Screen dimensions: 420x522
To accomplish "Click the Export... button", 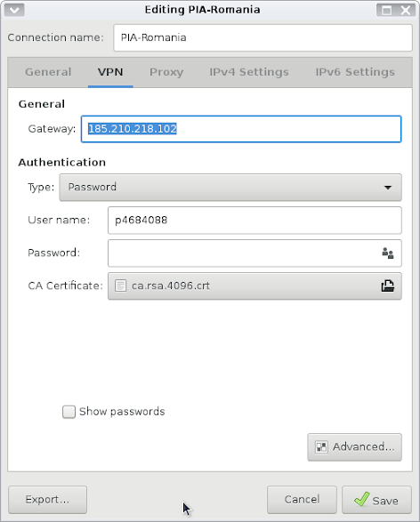I will point(48,500).
